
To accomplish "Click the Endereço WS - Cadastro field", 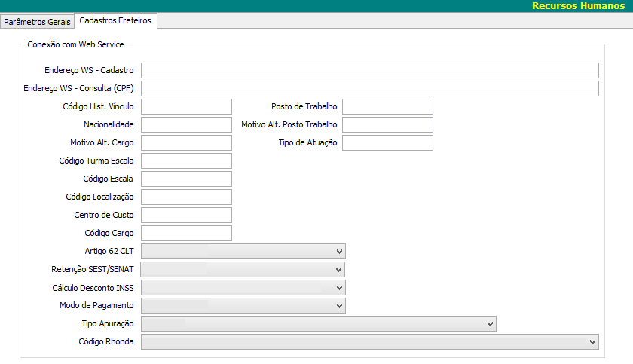I will click(370, 70).
